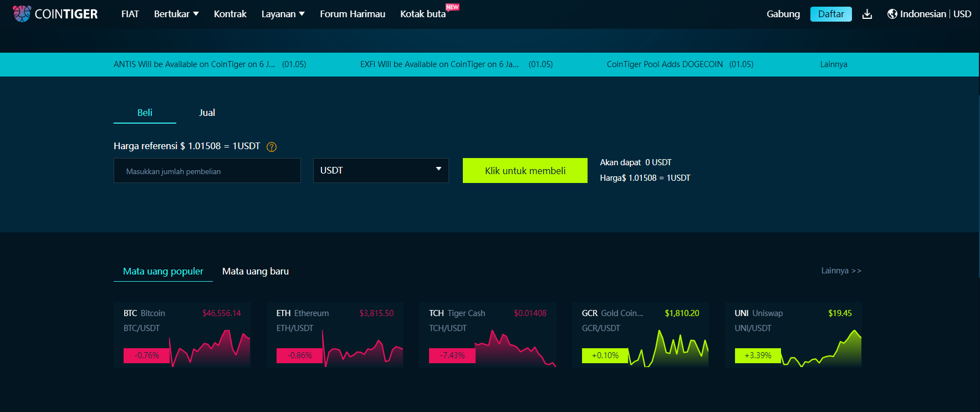Screen dimensions: 980x412
Task: Click the TCH price $0.01408
Action: coord(530,313)
